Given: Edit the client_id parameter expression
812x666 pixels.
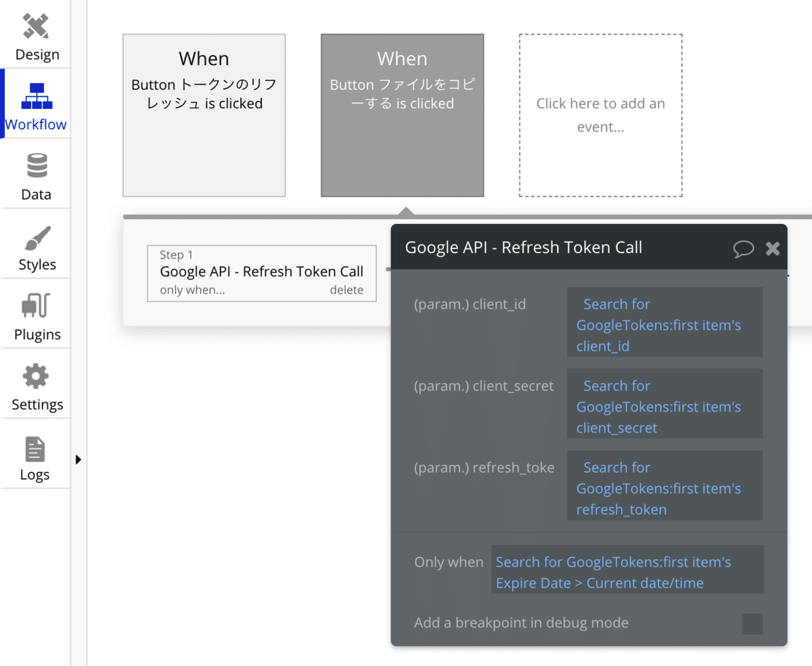Looking at the screenshot, I should click(664, 325).
